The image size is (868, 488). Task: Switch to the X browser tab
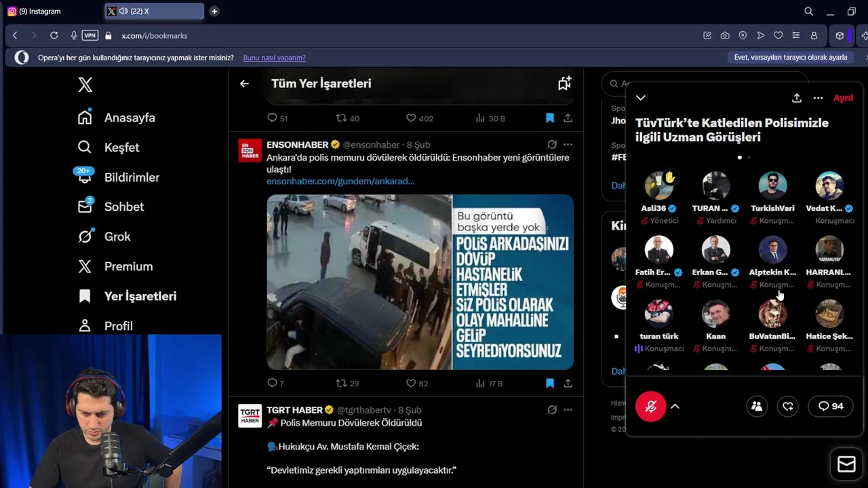coord(154,11)
